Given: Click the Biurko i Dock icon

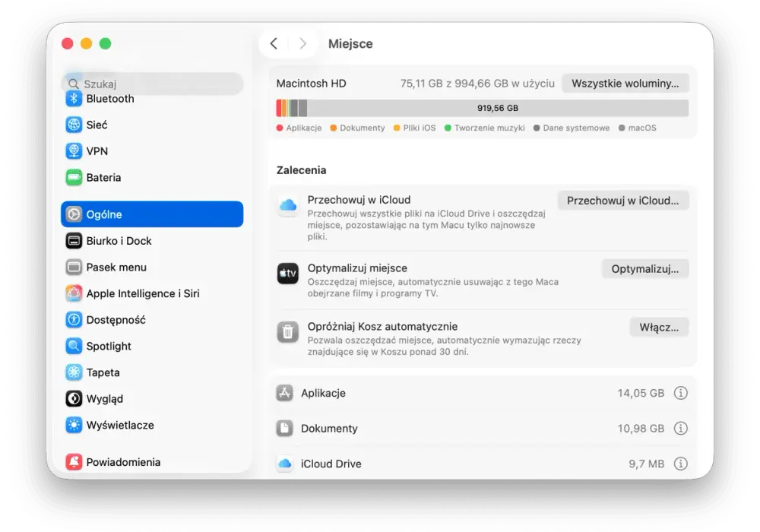Looking at the screenshot, I should tap(74, 241).
